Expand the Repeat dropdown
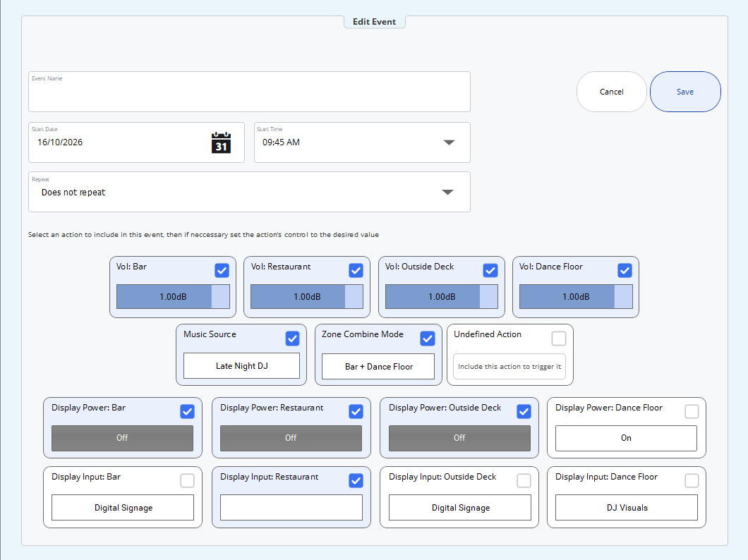Viewport: 748px width, 560px height. (250, 192)
